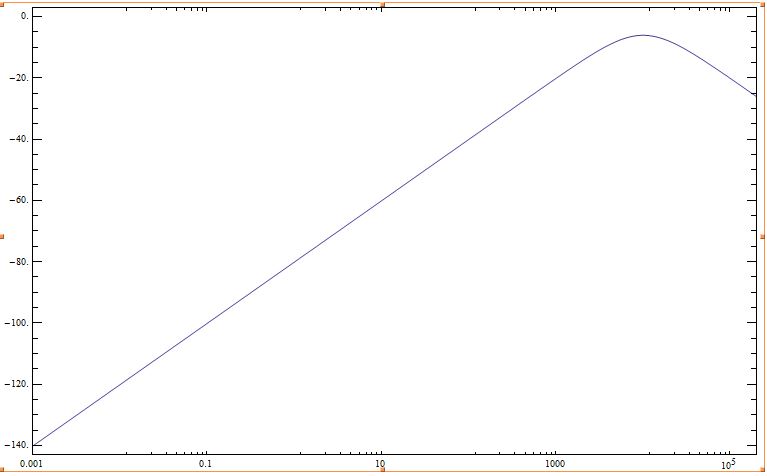
Task: Click the 10^5 horizontal axis label
Action: coord(728,464)
